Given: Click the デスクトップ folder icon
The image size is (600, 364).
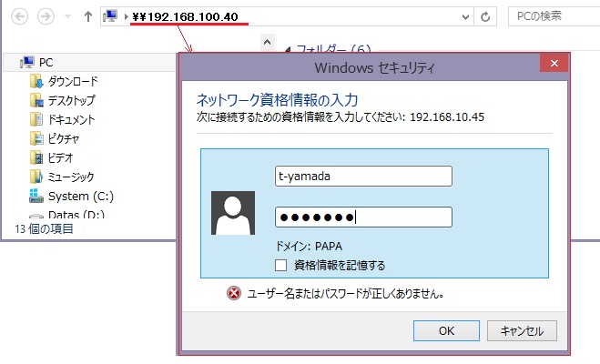Looking at the screenshot, I should 36,100.
